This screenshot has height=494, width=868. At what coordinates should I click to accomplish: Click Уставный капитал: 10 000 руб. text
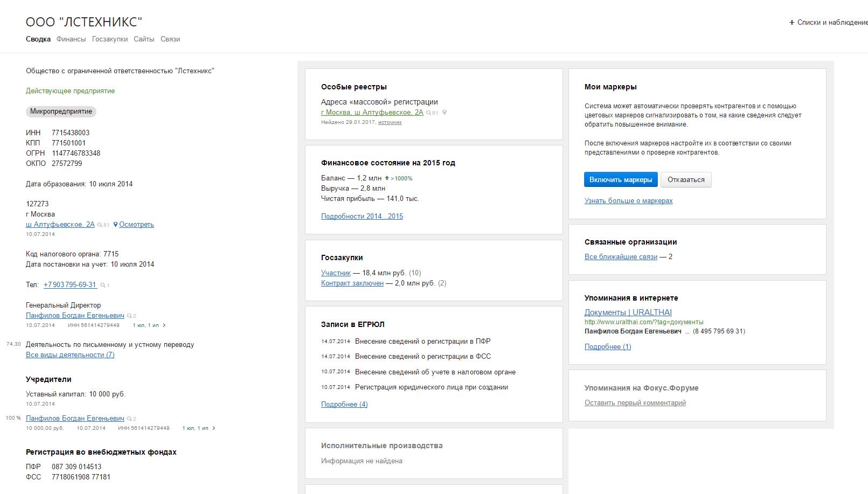75,394
